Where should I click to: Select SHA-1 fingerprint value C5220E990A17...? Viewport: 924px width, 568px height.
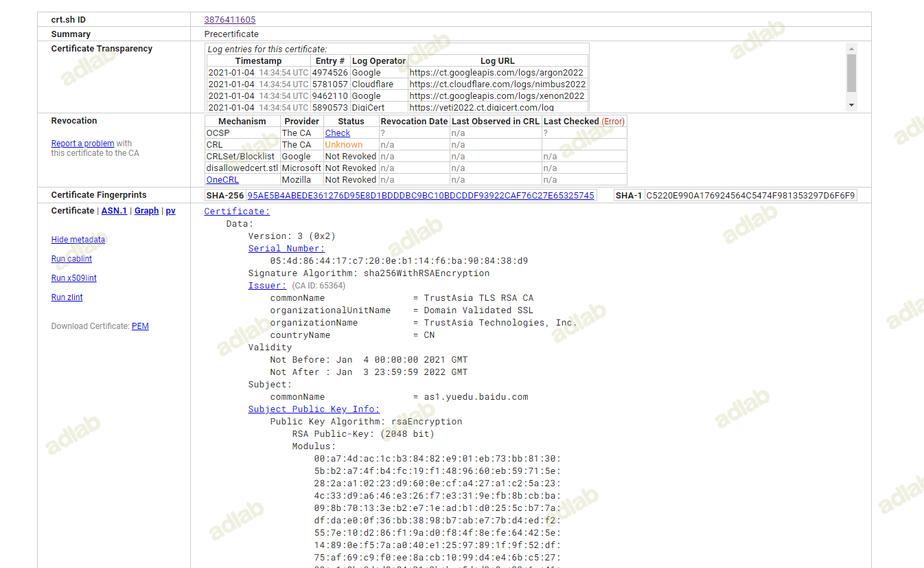point(751,196)
